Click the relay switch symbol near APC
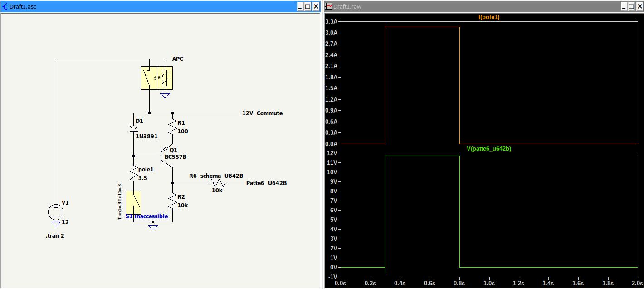This screenshot has width=644, height=289. pos(157,78)
